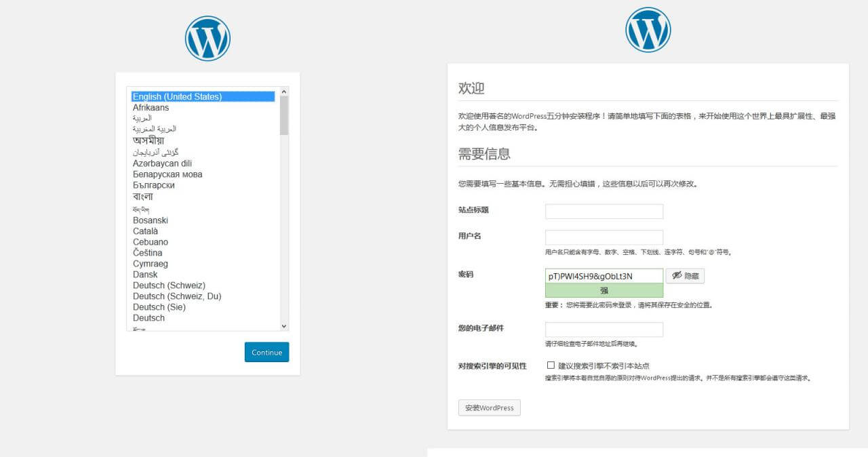Screen dimensions: 868x457
Task: Click the 站点标题 input field
Action: click(x=603, y=211)
